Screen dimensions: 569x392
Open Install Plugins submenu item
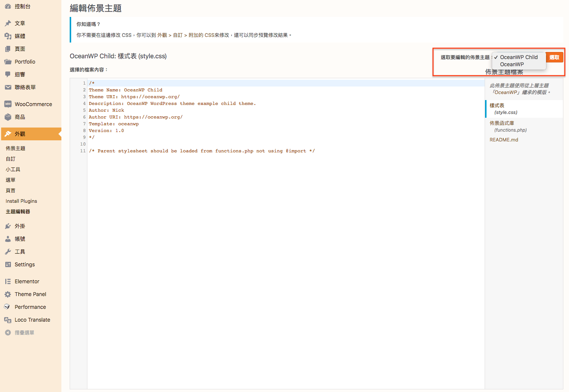pos(21,201)
